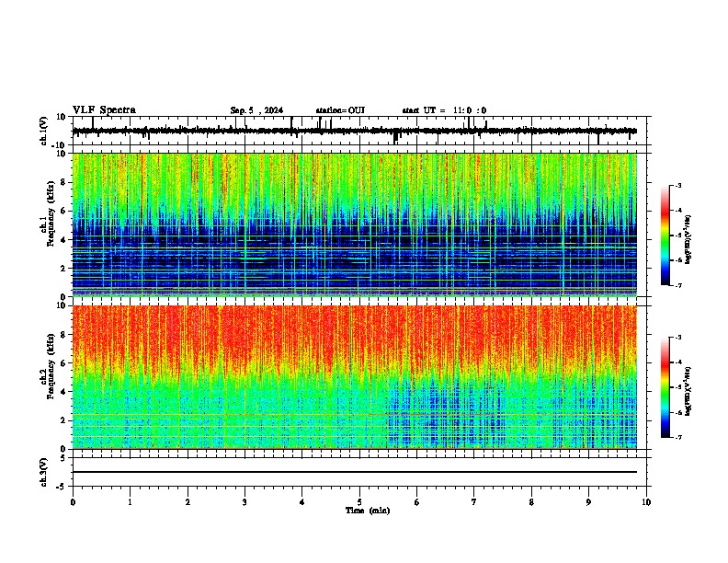This screenshot has width=728, height=563.
Task: Select the date text Sep. 5, 2024
Action: [x=256, y=110]
